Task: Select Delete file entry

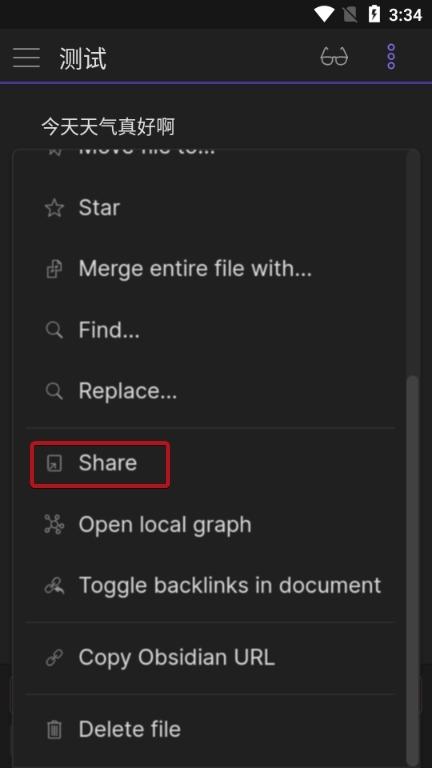Action: (x=210, y=730)
